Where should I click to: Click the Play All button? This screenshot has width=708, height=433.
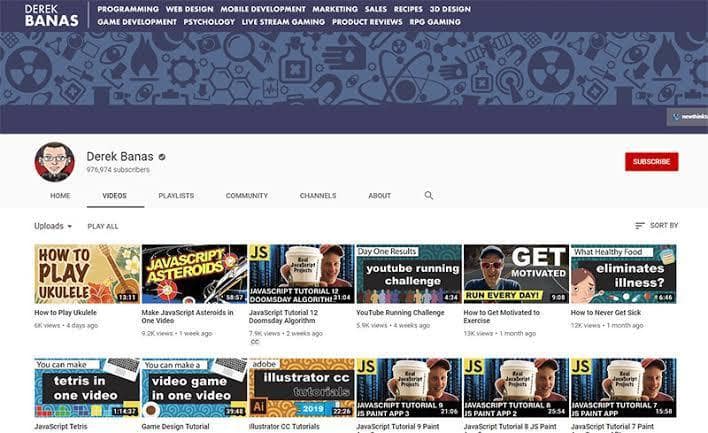[x=103, y=226]
